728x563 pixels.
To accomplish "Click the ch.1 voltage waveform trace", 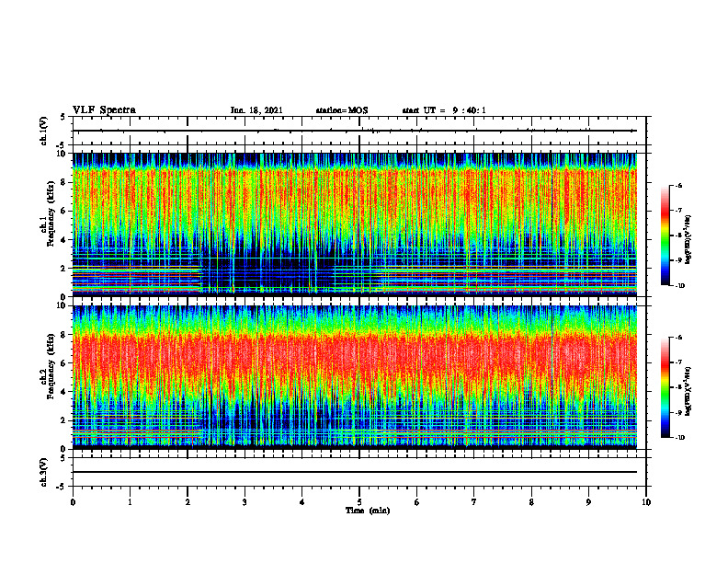I will pos(355,131).
